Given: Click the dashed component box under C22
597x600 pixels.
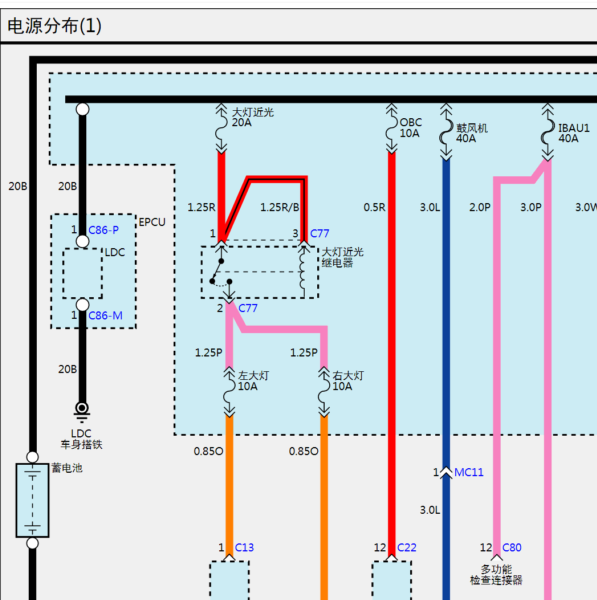Looking at the screenshot, I should click(391, 580).
